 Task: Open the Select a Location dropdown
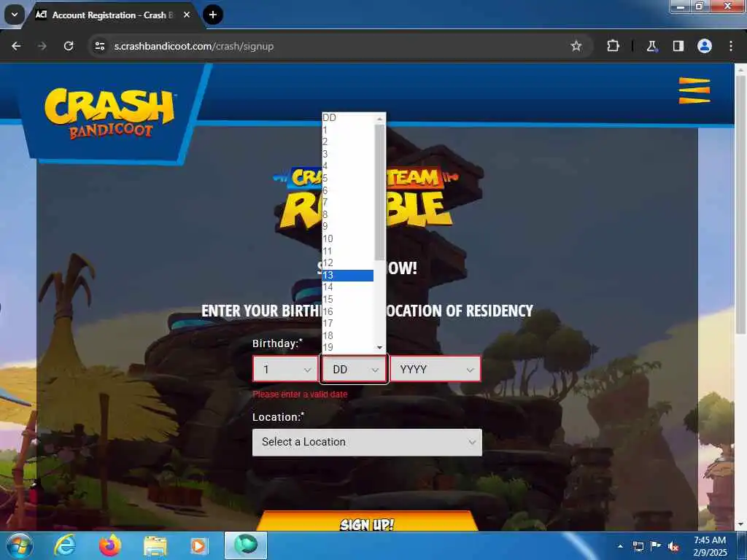pyautogui.click(x=367, y=443)
